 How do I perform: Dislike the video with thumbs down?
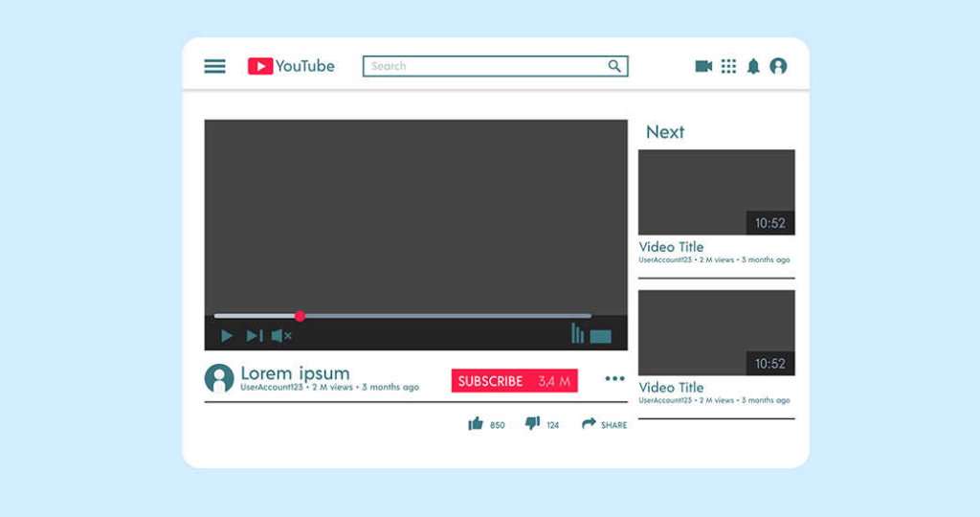click(532, 423)
